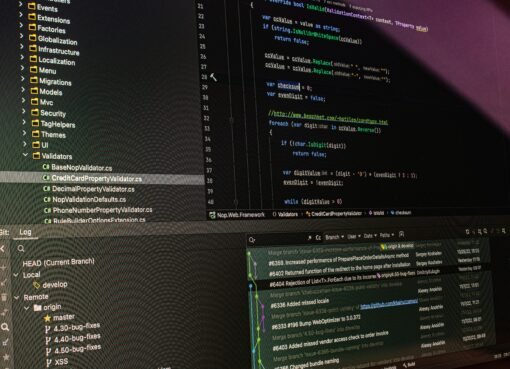Select the Migrations folder
This screenshot has height=369, width=510.
[55, 82]
